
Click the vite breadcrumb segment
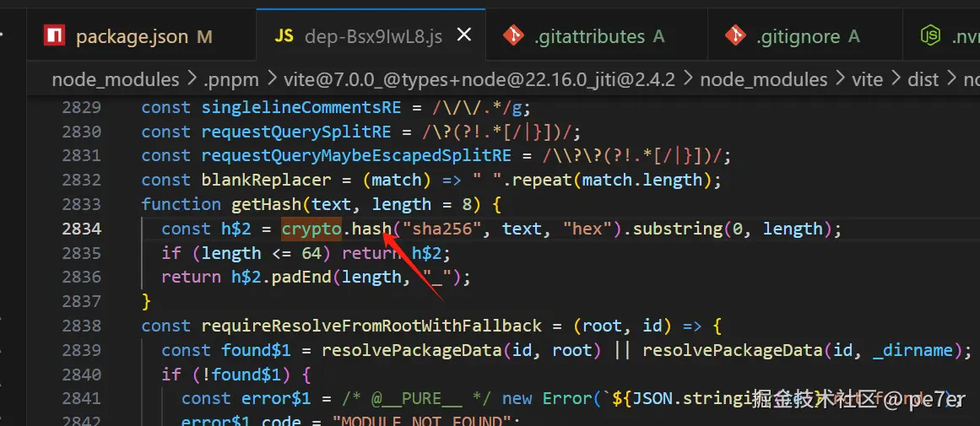coord(867,79)
